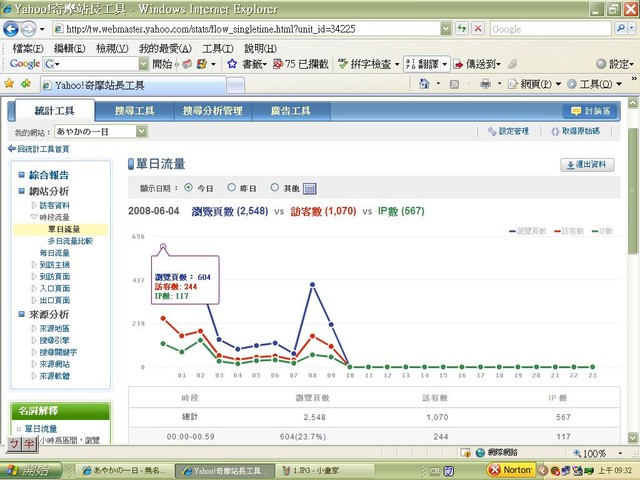
Task: Expand the visitor data tree item
Action: tap(34, 205)
